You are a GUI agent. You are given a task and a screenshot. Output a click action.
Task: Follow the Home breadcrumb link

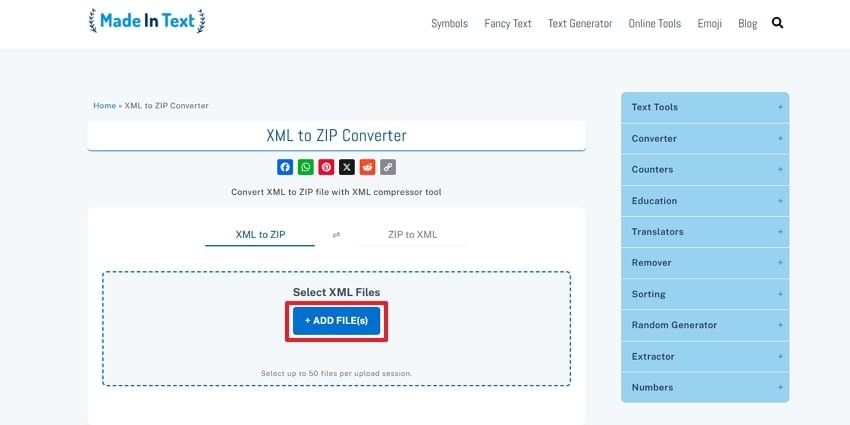(105, 106)
